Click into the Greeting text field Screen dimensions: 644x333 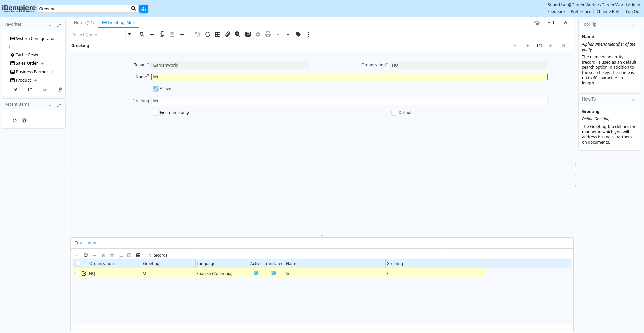tap(349, 101)
